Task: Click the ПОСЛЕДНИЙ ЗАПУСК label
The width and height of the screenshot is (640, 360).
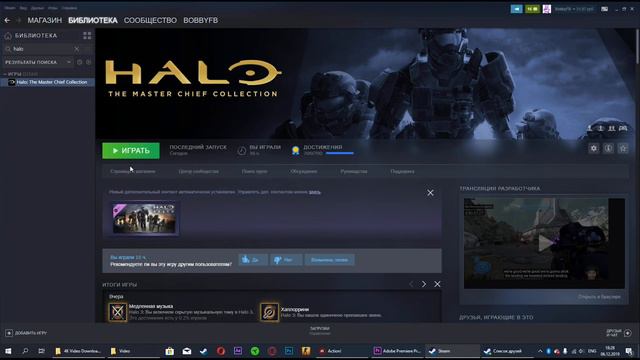Action: [x=198, y=147]
